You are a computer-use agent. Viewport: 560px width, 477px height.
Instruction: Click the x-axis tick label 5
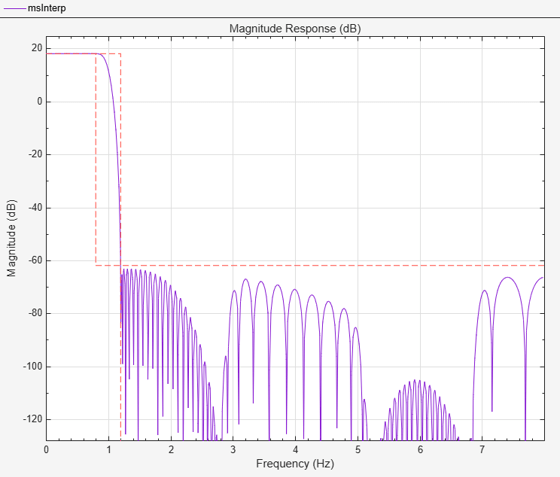[x=358, y=450]
